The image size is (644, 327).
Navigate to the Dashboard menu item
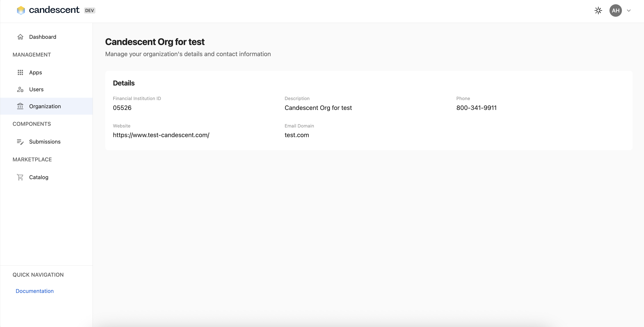pyautogui.click(x=43, y=37)
